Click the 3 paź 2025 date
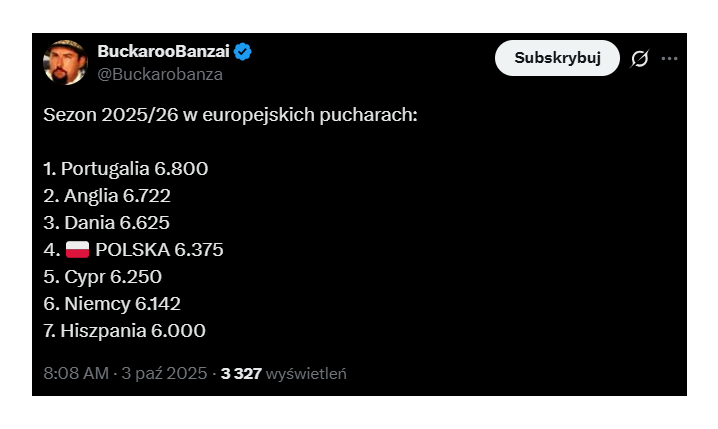Viewport: 718px width, 429px height. click(x=164, y=374)
